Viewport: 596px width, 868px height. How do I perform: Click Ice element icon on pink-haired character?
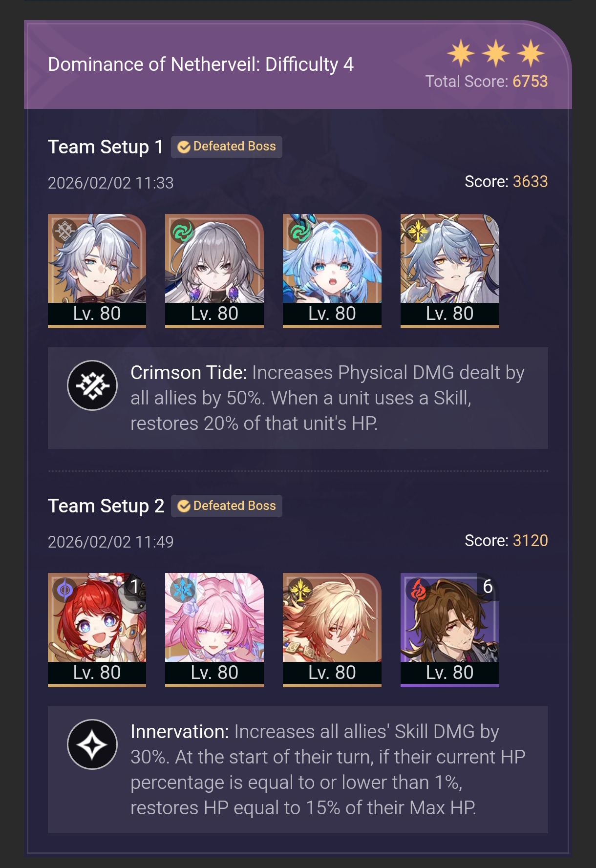click(183, 590)
